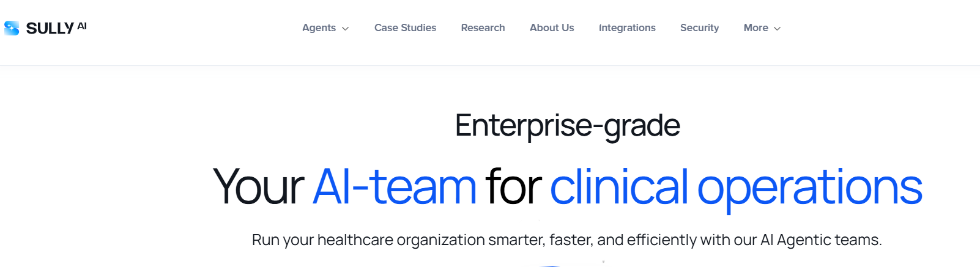This screenshot has width=980, height=267.
Task: Visit the Integrations page
Action: click(x=627, y=28)
